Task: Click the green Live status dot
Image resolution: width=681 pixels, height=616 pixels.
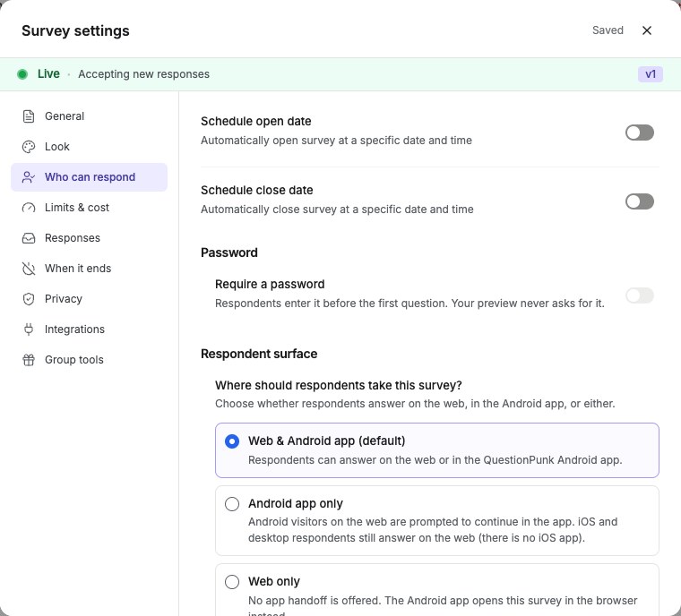Action: pyautogui.click(x=22, y=74)
